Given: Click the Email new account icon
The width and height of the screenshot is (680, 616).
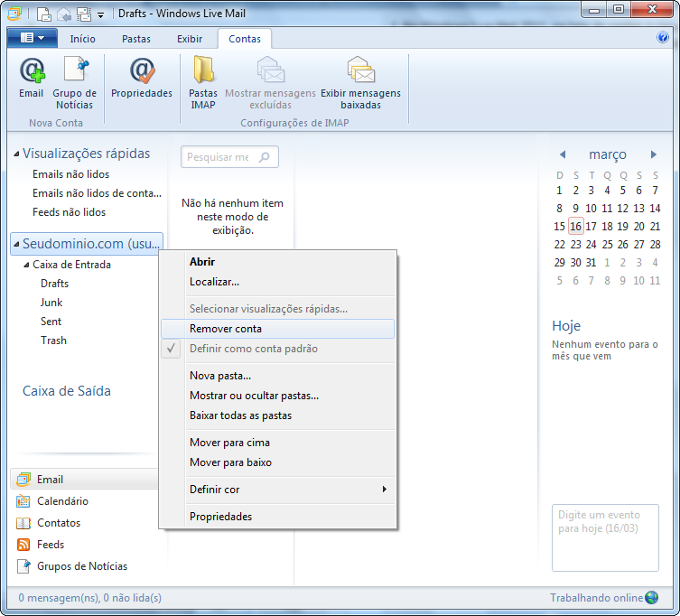Looking at the screenshot, I should [32, 71].
